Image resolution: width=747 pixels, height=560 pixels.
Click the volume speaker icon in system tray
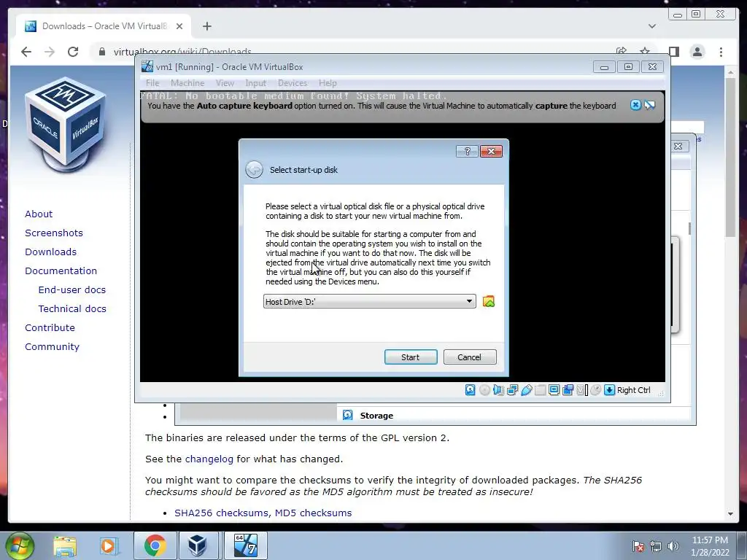673,546
